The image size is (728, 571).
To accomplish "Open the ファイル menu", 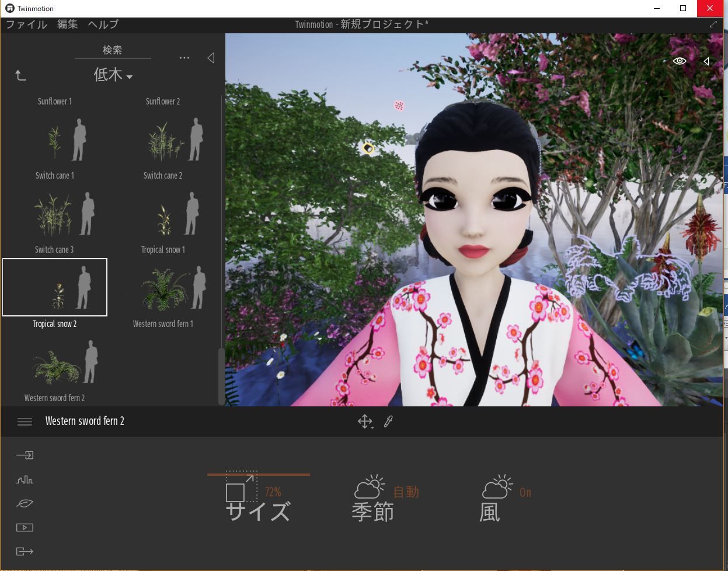I will pos(27,25).
